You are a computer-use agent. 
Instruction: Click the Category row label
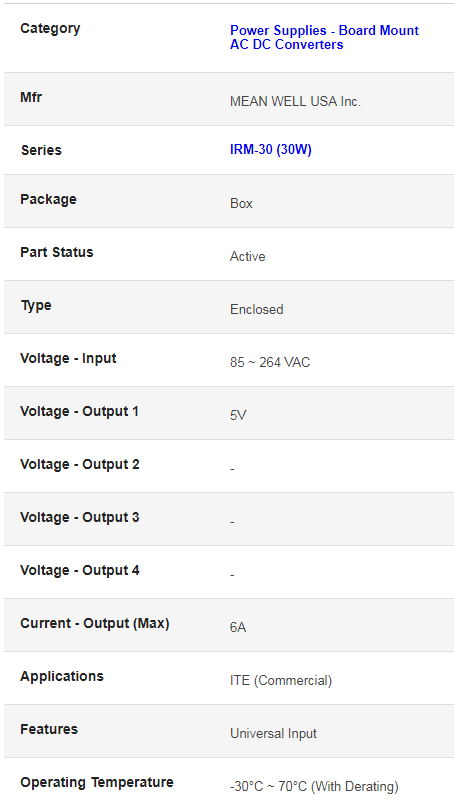click(x=50, y=29)
